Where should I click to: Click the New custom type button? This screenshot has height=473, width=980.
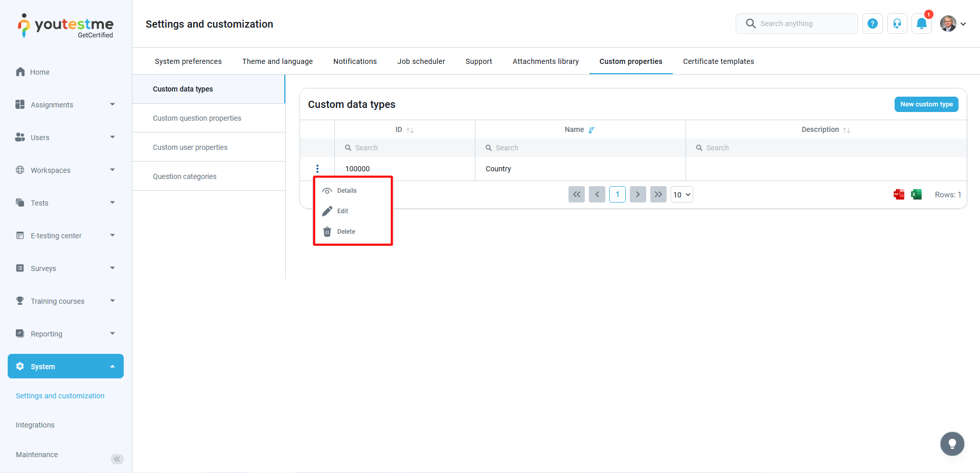926,104
